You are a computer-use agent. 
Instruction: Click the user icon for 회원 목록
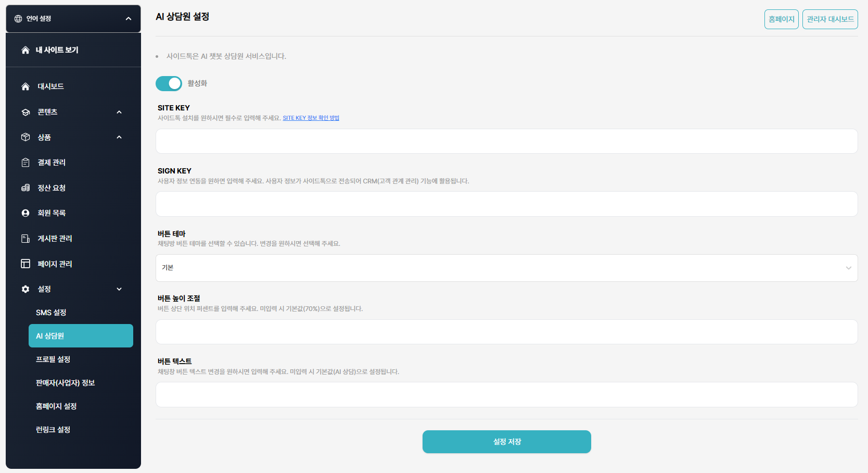[25, 213]
